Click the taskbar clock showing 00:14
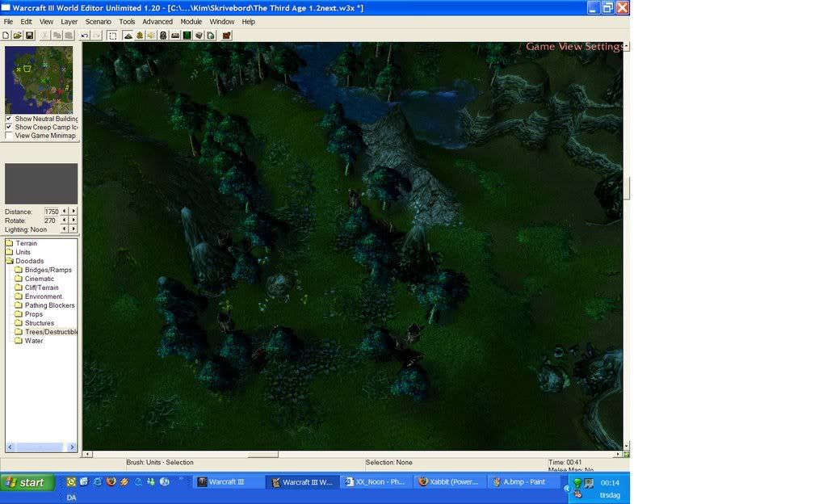The image size is (827, 504). 611,482
